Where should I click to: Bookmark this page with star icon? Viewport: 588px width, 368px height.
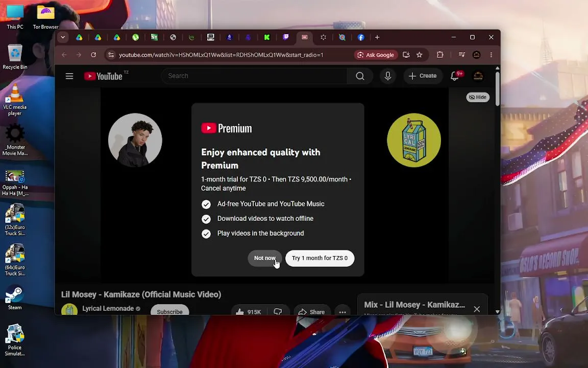pyautogui.click(x=419, y=55)
